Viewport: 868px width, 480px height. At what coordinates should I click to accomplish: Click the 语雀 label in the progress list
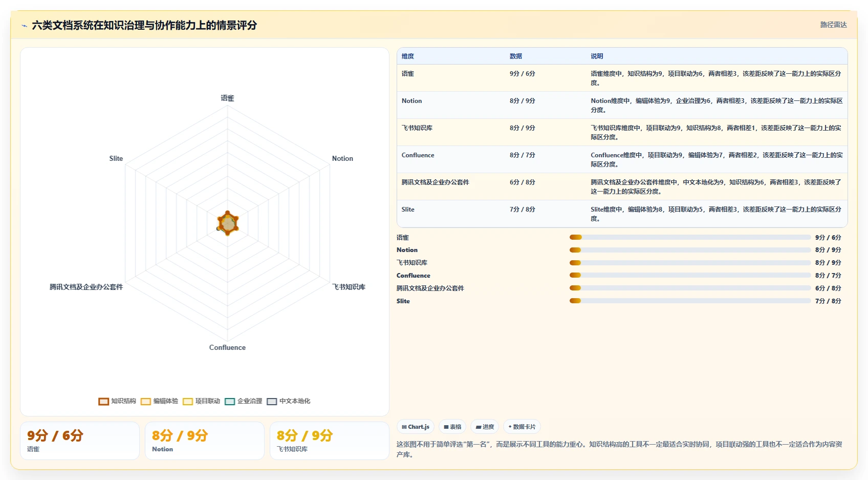[x=403, y=238]
